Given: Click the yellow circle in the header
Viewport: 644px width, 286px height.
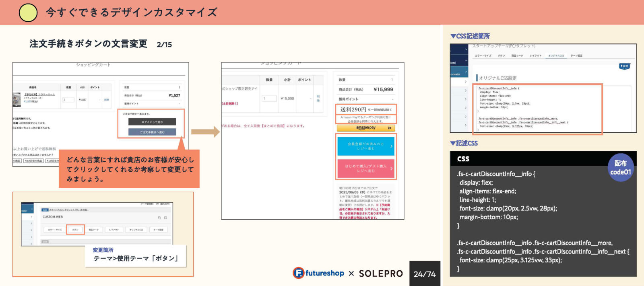Looking at the screenshot, I should (28, 12).
